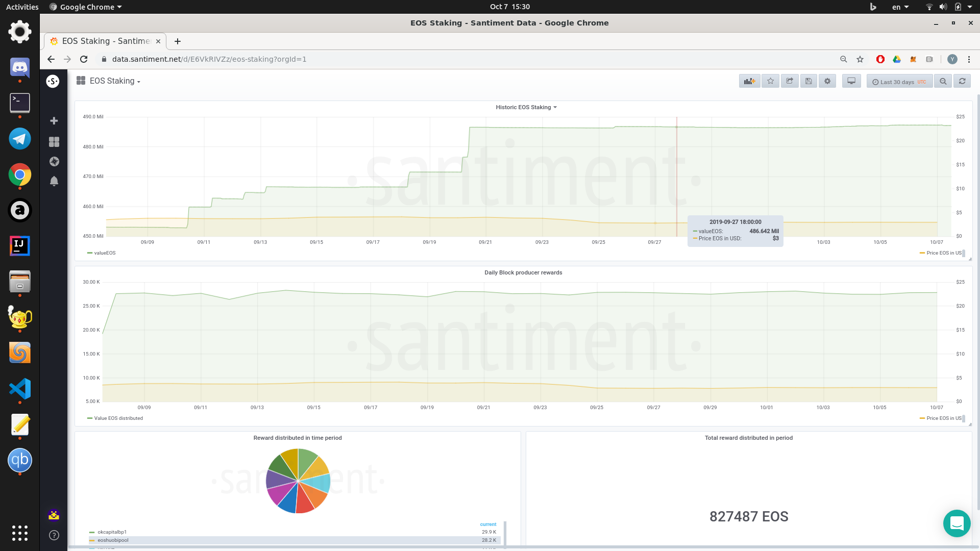Open the Historic EOS Staking panel menu
980x551 pixels.
pos(526,107)
